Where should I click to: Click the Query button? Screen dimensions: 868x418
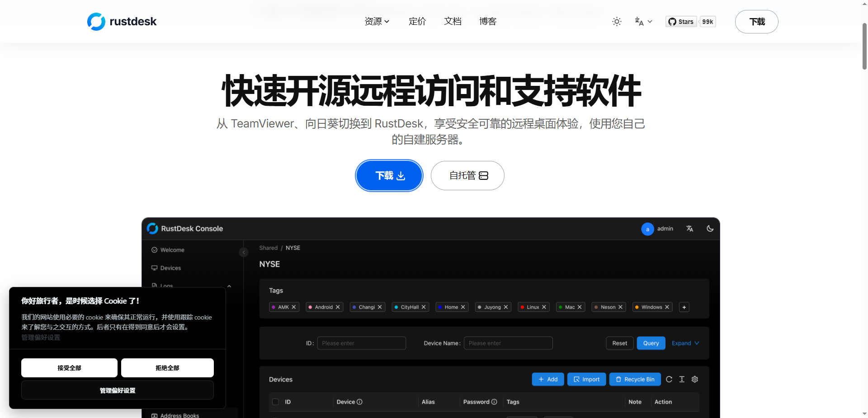[x=651, y=343]
